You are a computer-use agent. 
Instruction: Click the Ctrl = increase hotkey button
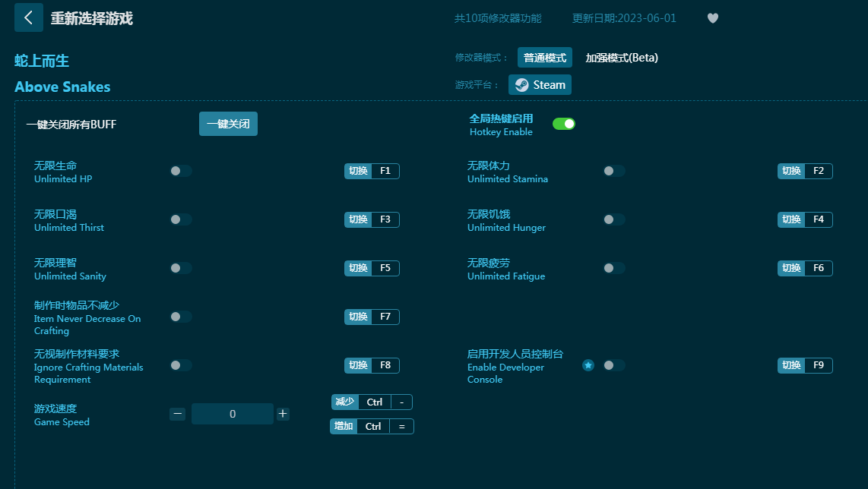click(x=372, y=426)
